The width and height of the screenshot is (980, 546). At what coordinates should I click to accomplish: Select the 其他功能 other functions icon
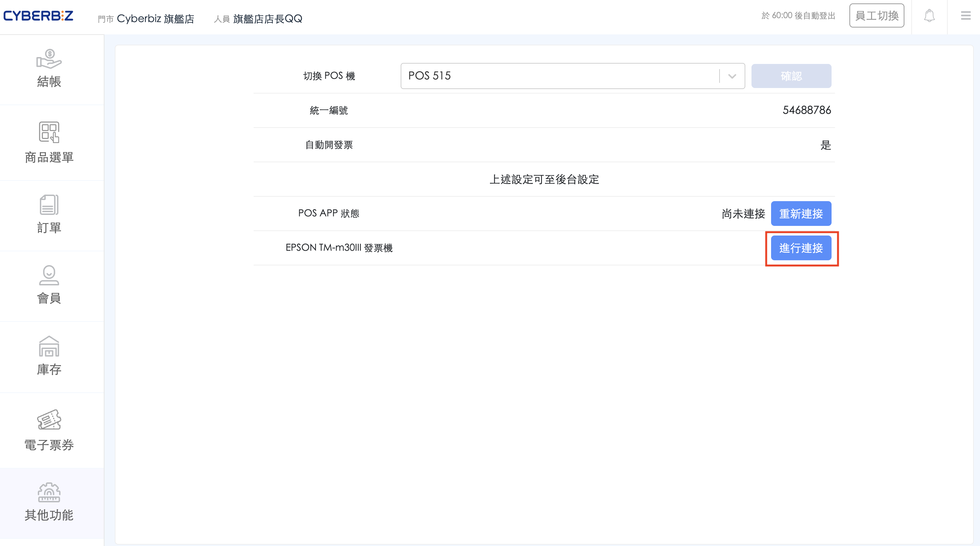49,492
